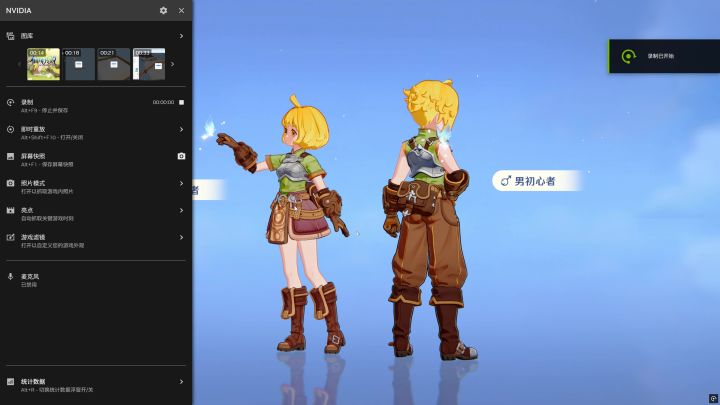Screen dimensions: 720x405
Task: Click the record (录制) icon
Action: coord(11,102)
